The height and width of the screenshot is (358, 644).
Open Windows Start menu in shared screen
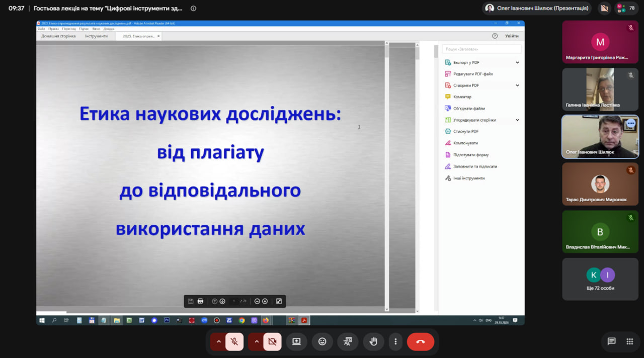42,320
